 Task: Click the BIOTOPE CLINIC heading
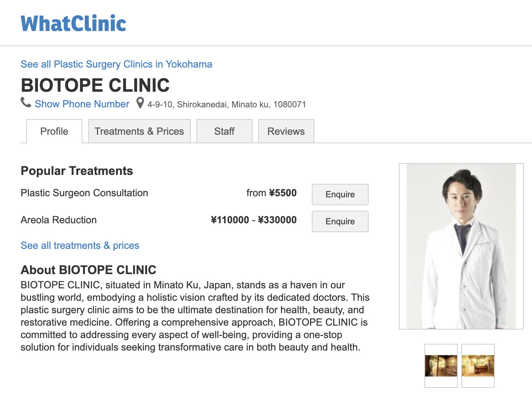(95, 85)
